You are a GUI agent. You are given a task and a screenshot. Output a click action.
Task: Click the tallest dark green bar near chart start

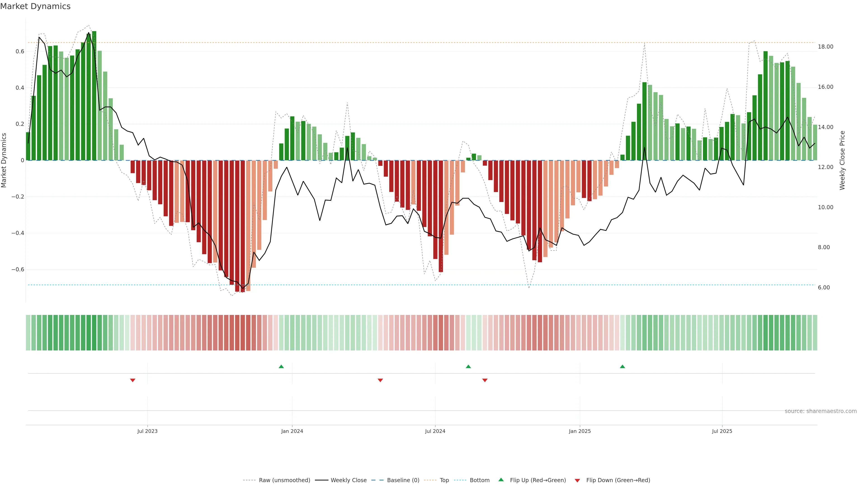tap(94, 94)
